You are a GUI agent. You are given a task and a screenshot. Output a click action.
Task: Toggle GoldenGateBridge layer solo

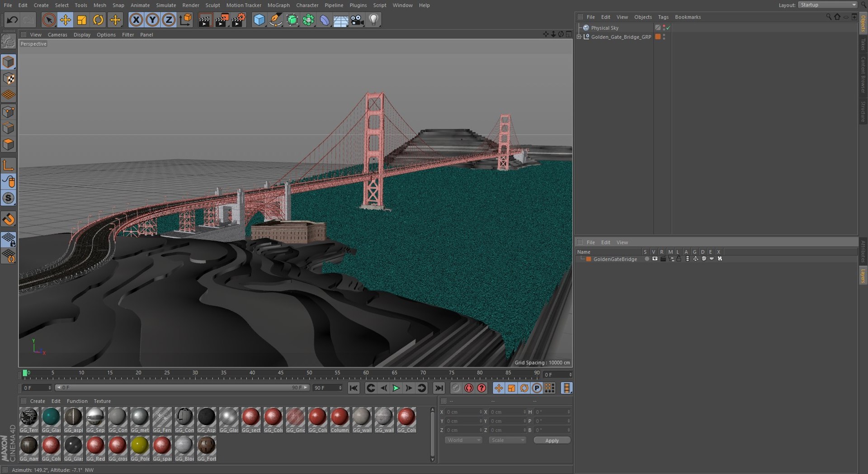647,259
